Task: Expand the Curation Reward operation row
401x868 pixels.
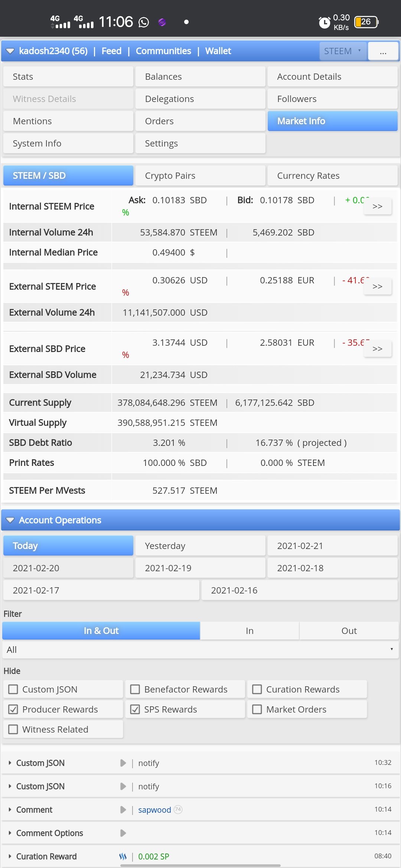Action: 10,857
